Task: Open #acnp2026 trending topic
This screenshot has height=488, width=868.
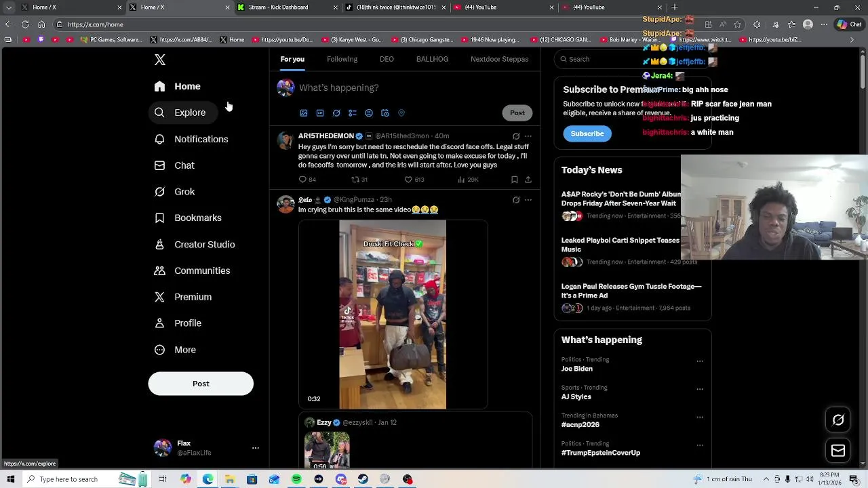Action: coord(580,424)
